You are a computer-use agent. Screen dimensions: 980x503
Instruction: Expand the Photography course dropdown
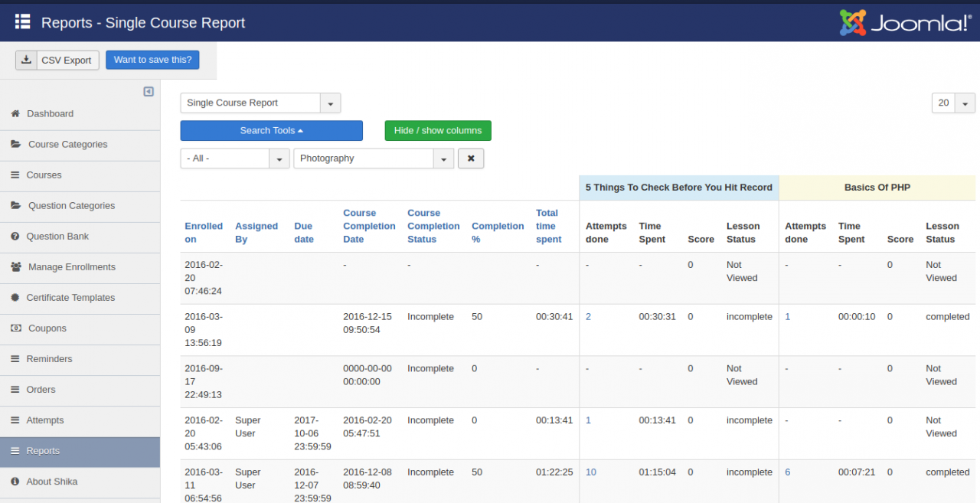(443, 158)
